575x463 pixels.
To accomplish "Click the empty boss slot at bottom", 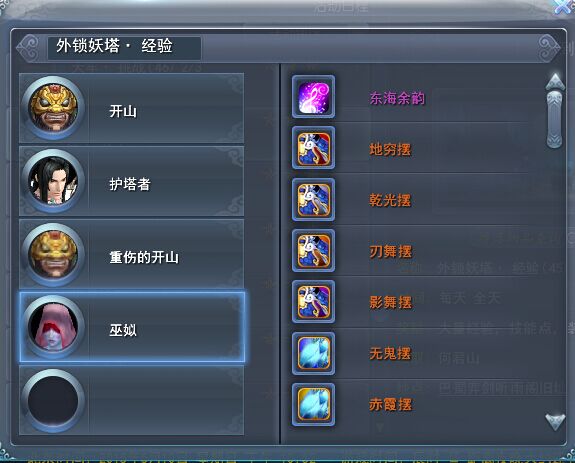I will [x=132, y=400].
